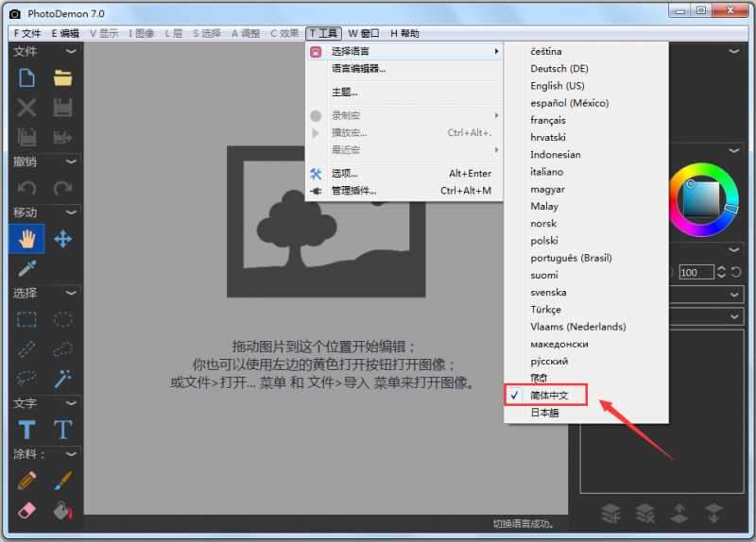This screenshot has height=542, width=756.
Task: Select the hand pan tool
Action: coord(26,239)
